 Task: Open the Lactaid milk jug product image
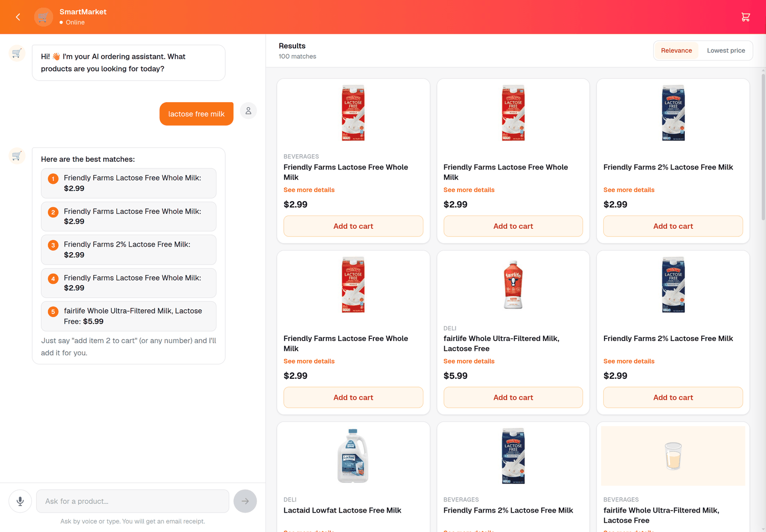(353, 456)
